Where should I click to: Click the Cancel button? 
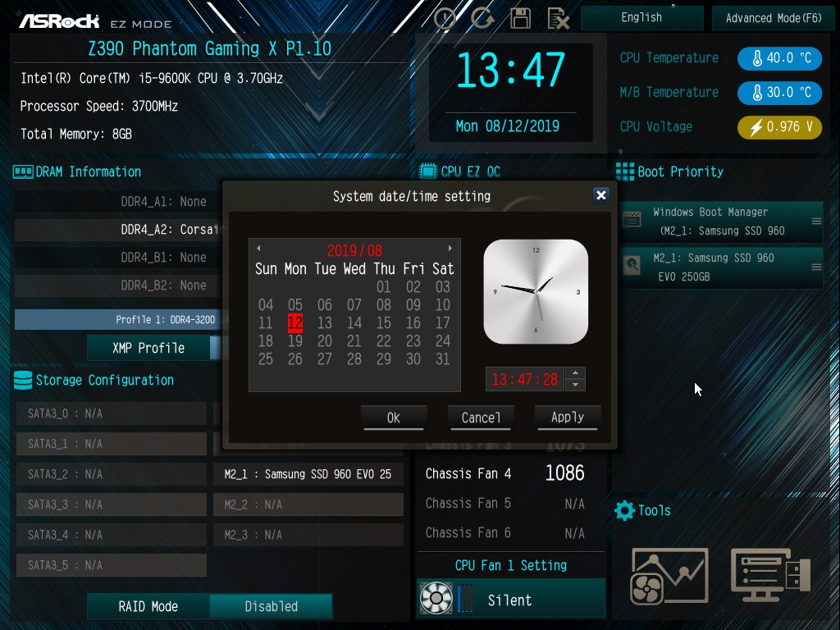(x=481, y=418)
